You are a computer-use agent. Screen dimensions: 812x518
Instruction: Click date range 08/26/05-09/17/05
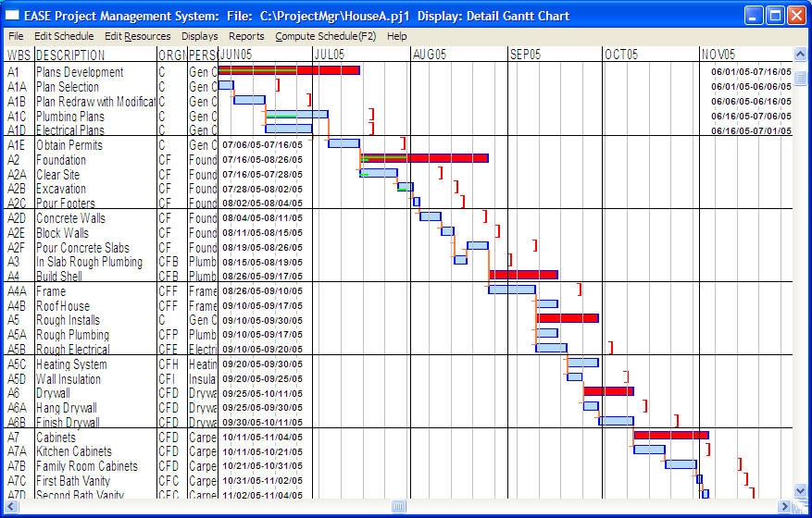tap(263, 277)
